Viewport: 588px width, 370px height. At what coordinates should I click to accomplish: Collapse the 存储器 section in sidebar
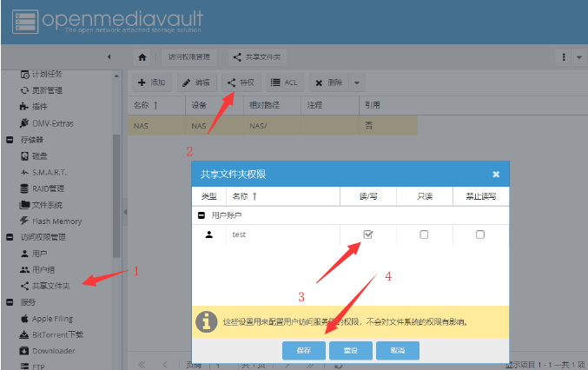pos(10,139)
